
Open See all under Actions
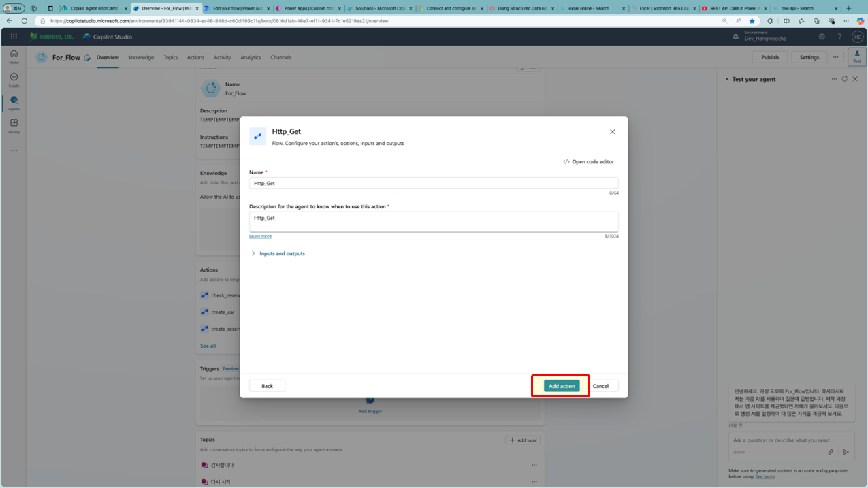(x=208, y=346)
